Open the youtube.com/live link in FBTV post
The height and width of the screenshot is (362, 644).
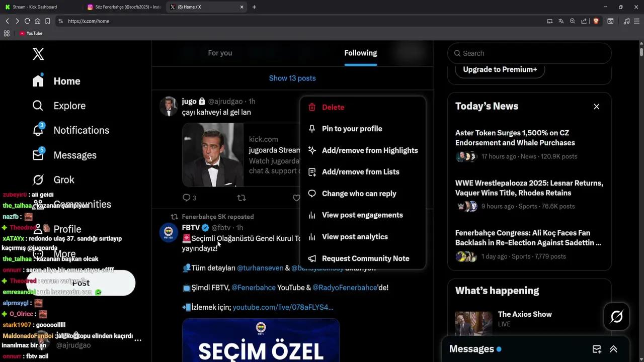point(283,307)
